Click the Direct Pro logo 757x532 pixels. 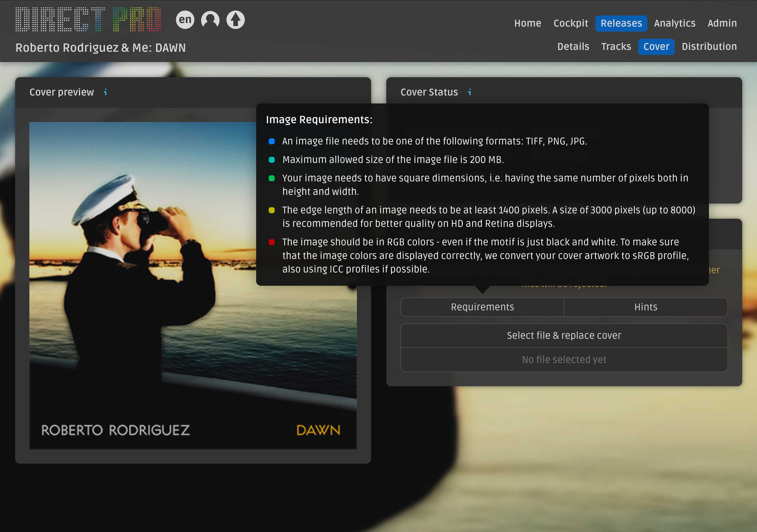(88, 19)
